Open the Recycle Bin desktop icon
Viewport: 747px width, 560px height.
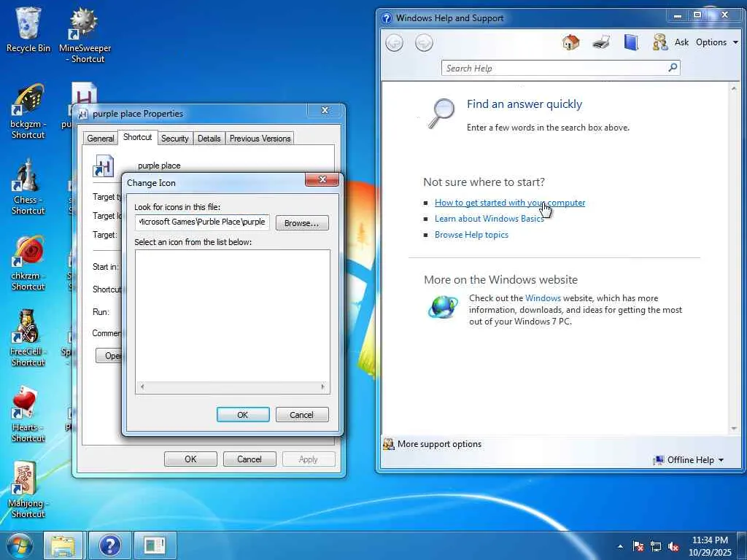pos(28,29)
